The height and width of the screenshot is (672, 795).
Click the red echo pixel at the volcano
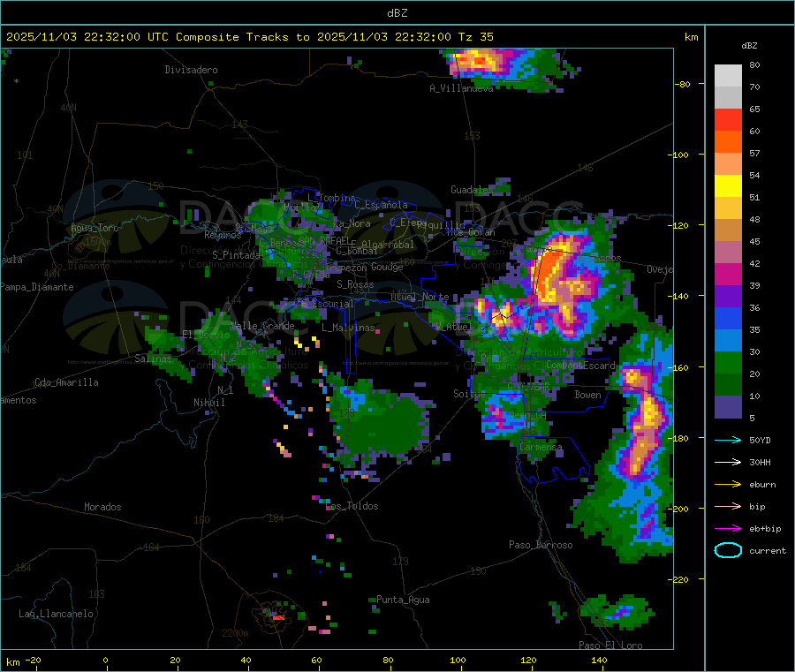(x=278, y=618)
